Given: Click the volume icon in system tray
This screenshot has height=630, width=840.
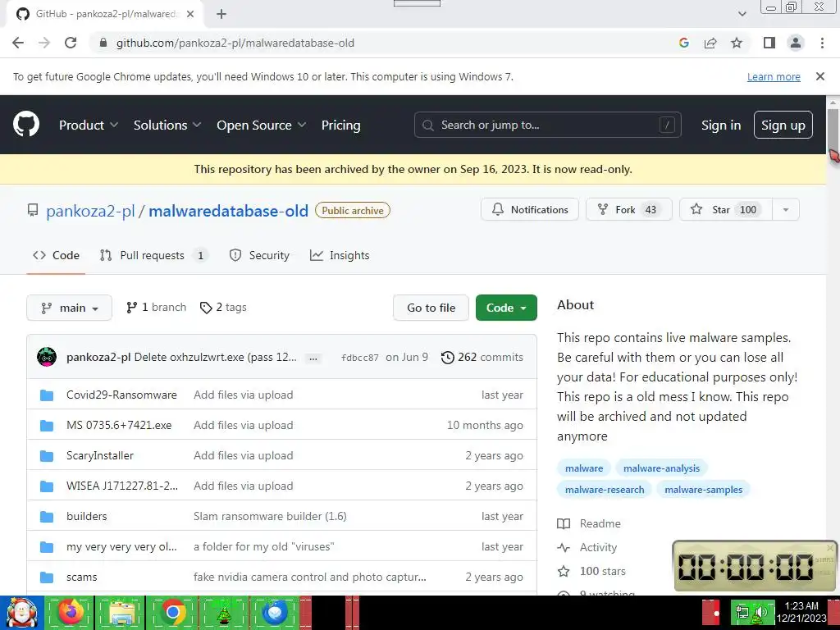Looking at the screenshot, I should point(760,612).
